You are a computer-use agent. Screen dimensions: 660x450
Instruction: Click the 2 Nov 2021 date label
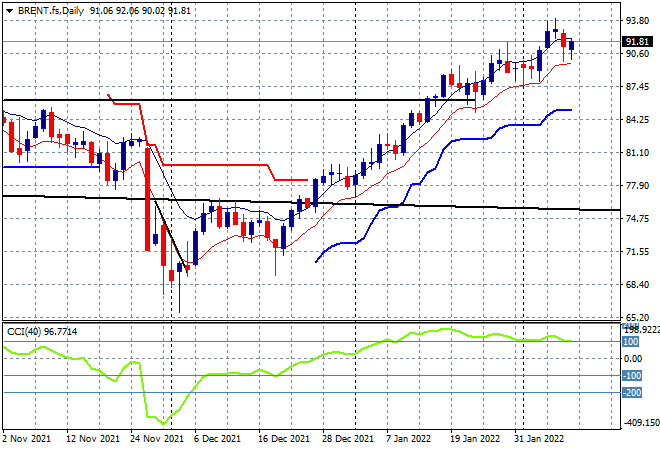coord(27,439)
